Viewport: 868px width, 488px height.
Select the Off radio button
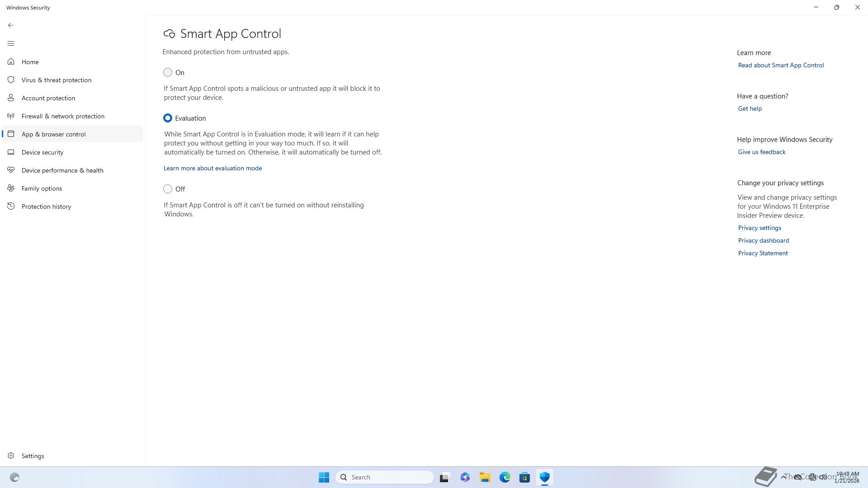[168, 189]
